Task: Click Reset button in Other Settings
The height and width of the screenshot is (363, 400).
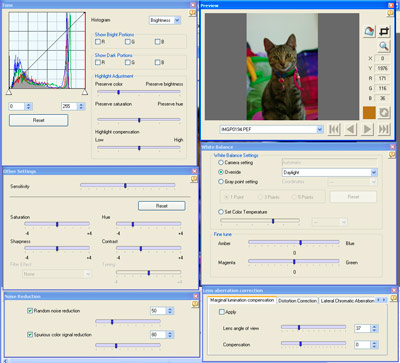Action: 162,206
